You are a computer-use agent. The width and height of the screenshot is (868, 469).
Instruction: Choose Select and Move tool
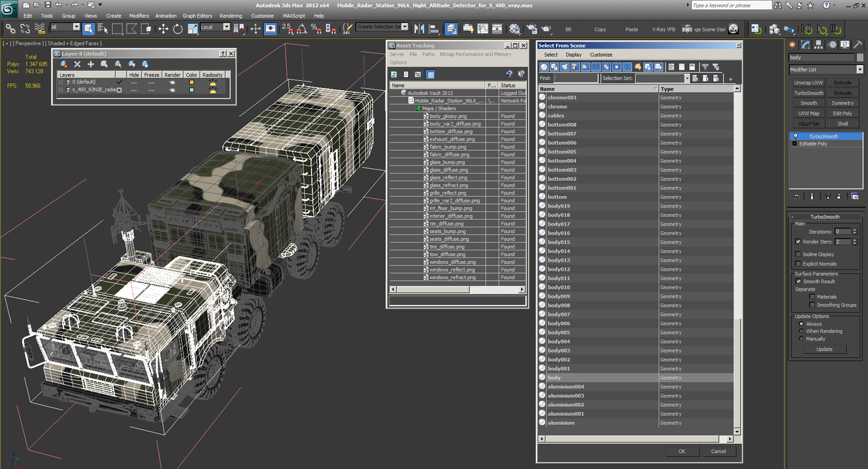[163, 29]
